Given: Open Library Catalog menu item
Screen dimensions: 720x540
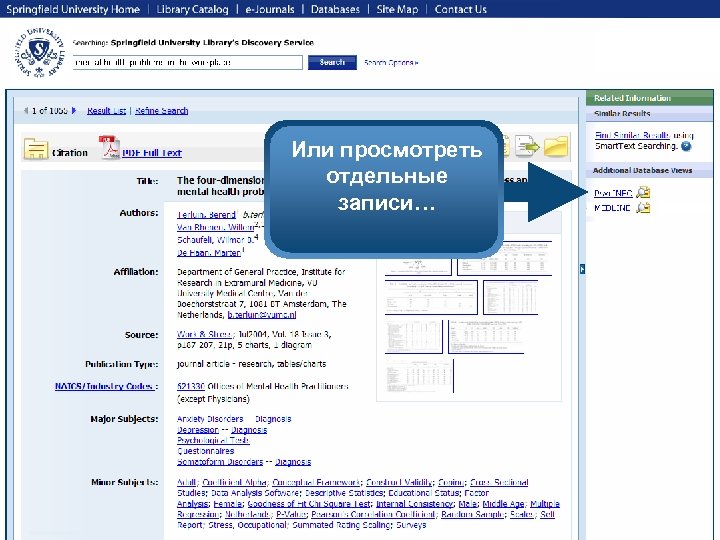Looking at the screenshot, I should (x=192, y=9).
